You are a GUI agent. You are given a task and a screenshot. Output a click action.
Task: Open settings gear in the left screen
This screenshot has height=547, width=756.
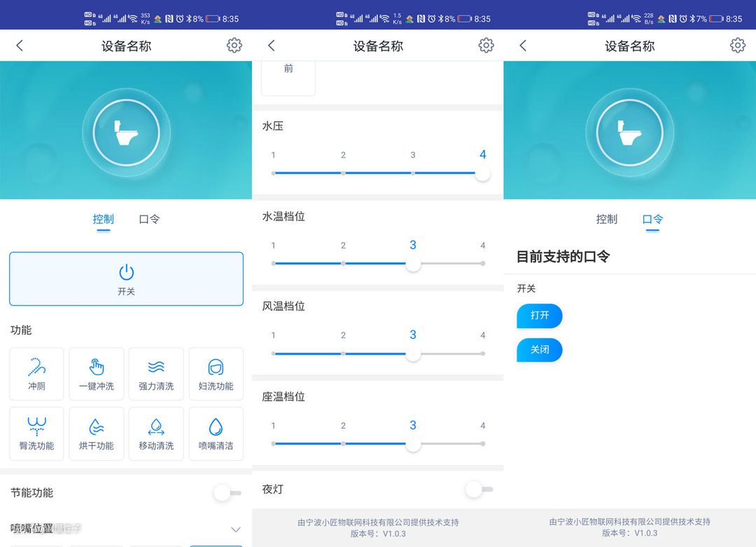234,46
